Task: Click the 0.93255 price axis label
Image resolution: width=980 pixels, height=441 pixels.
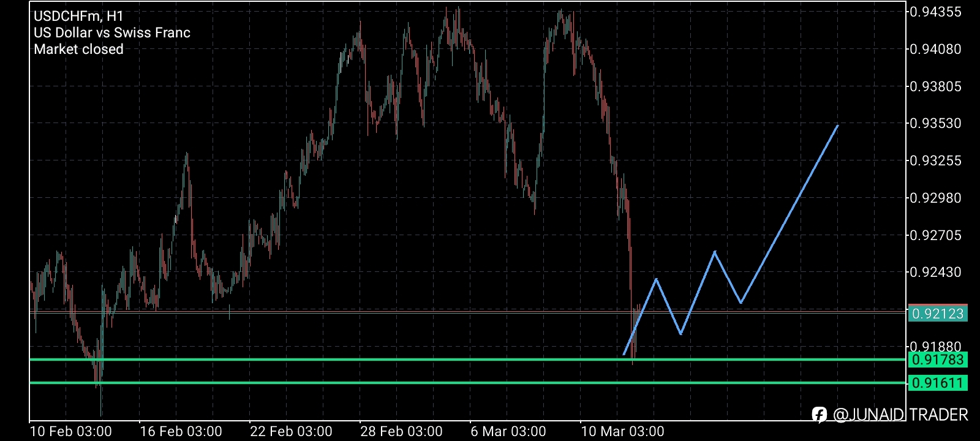Action: [x=935, y=160]
